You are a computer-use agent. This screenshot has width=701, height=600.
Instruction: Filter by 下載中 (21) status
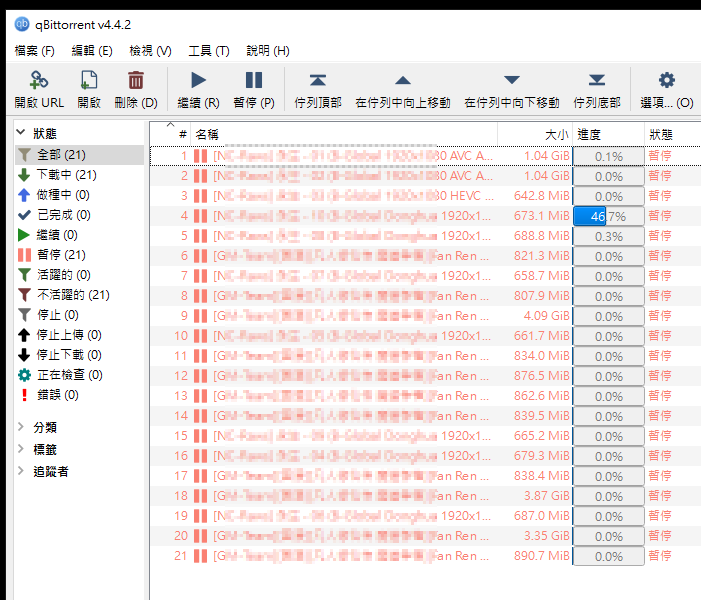pyautogui.click(x=80, y=175)
